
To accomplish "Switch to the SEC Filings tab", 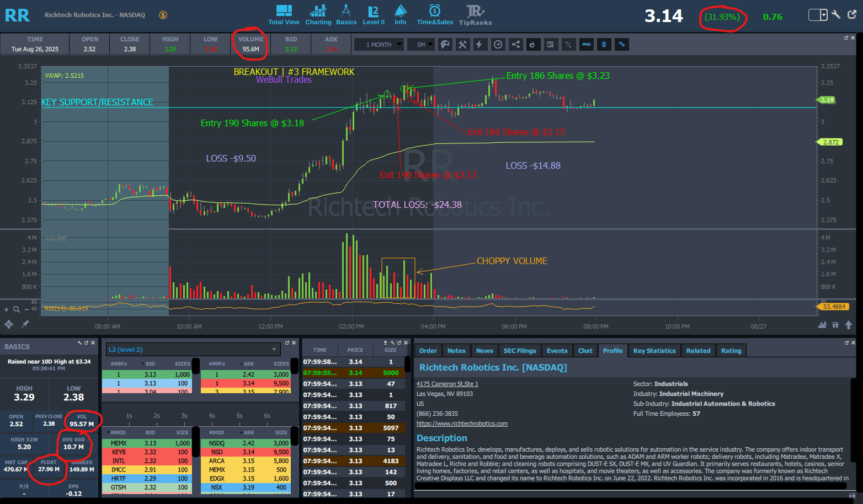I will 520,351.
